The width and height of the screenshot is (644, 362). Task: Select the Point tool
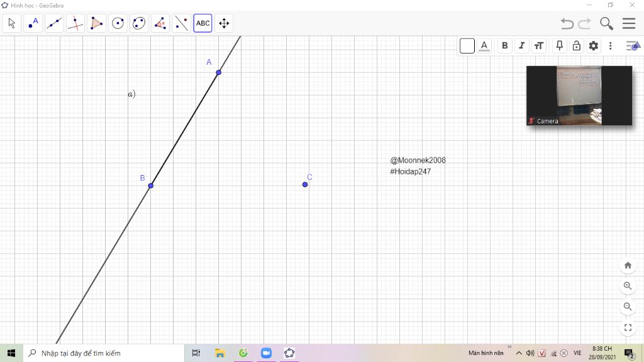[33, 23]
